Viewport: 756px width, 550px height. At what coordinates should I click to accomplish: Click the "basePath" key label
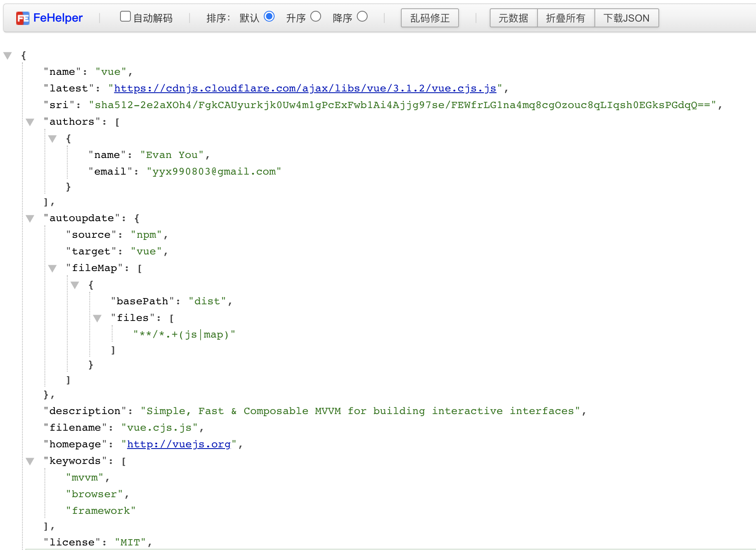(x=142, y=301)
